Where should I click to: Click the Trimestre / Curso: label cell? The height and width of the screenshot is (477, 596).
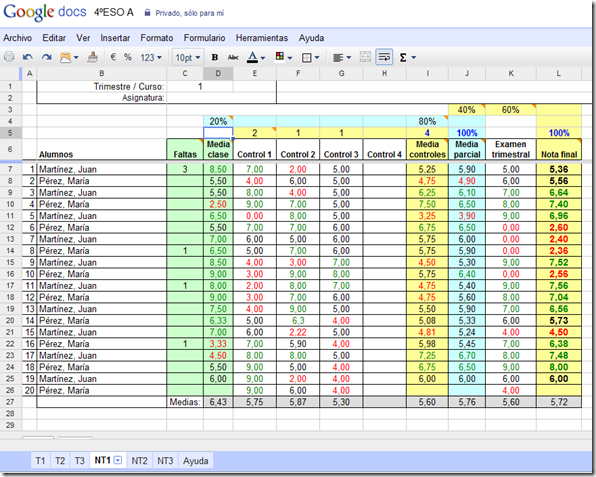coord(101,87)
